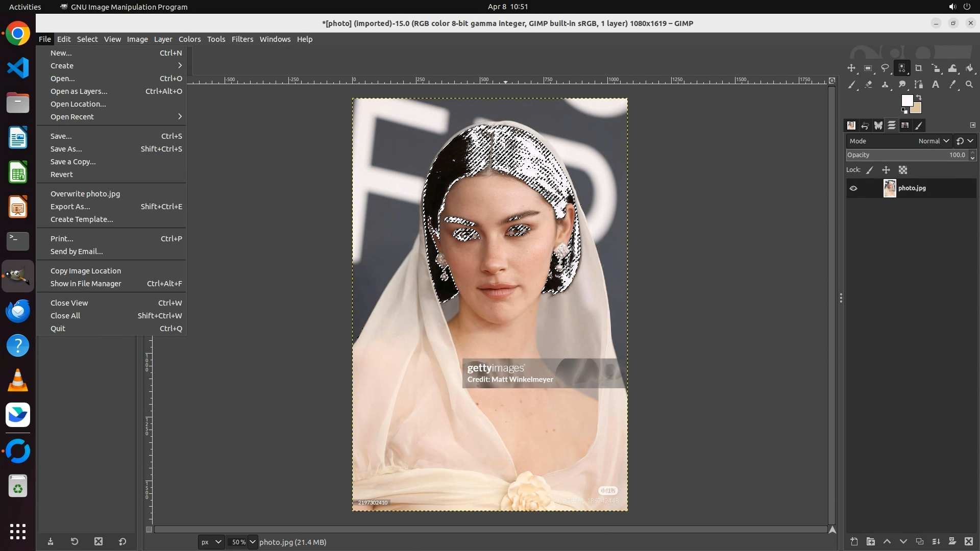This screenshot has height=551, width=980.
Task: Click Overwrite photo.jpg menu entry
Action: (85, 194)
